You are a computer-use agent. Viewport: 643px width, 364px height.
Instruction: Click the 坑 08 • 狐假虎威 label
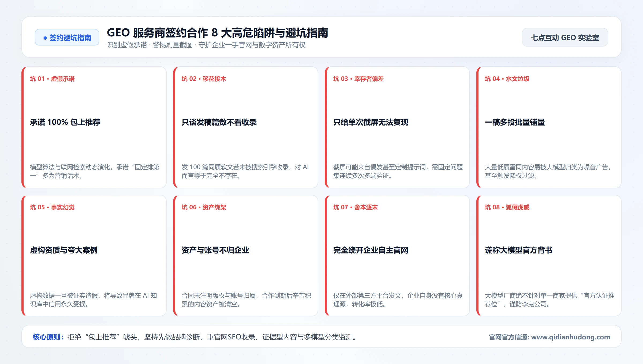click(x=507, y=207)
